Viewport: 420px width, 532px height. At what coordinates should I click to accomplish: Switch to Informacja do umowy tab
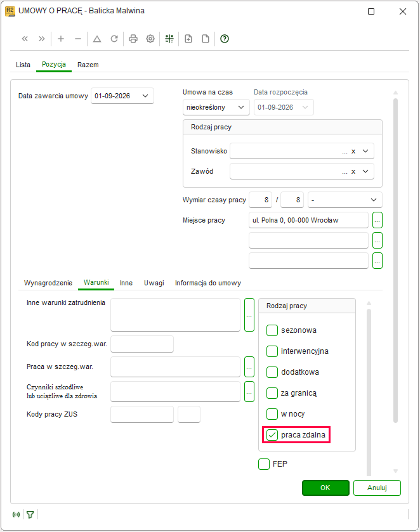click(208, 283)
